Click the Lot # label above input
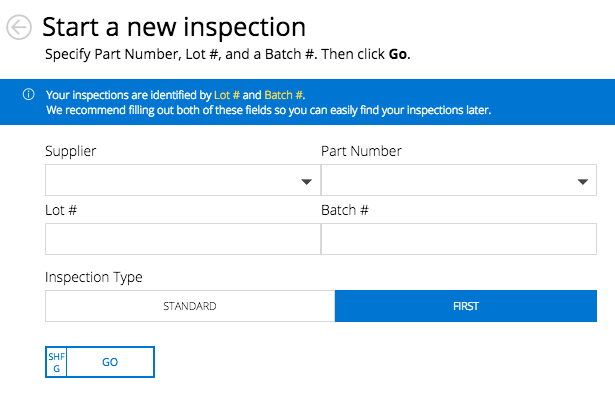The height and width of the screenshot is (410, 615). click(x=61, y=210)
